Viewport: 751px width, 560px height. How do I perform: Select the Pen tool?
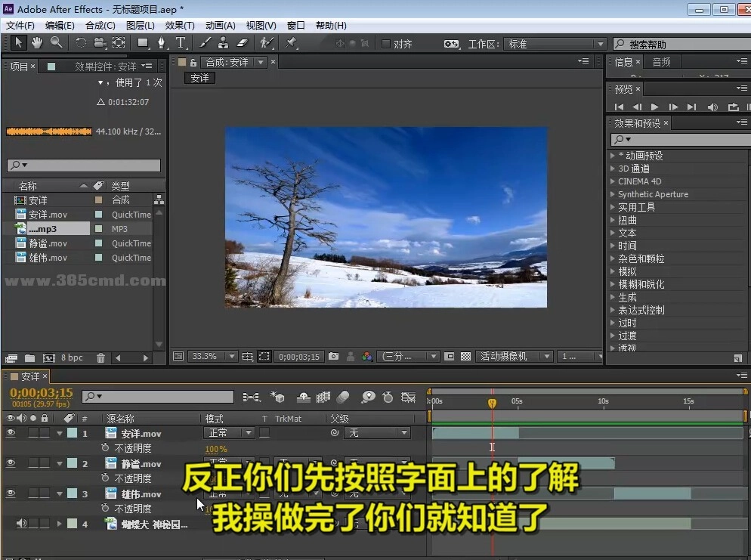[x=159, y=42]
